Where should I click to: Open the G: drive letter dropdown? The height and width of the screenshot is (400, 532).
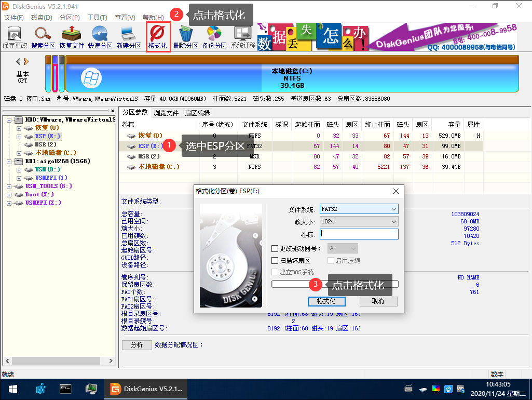click(343, 248)
